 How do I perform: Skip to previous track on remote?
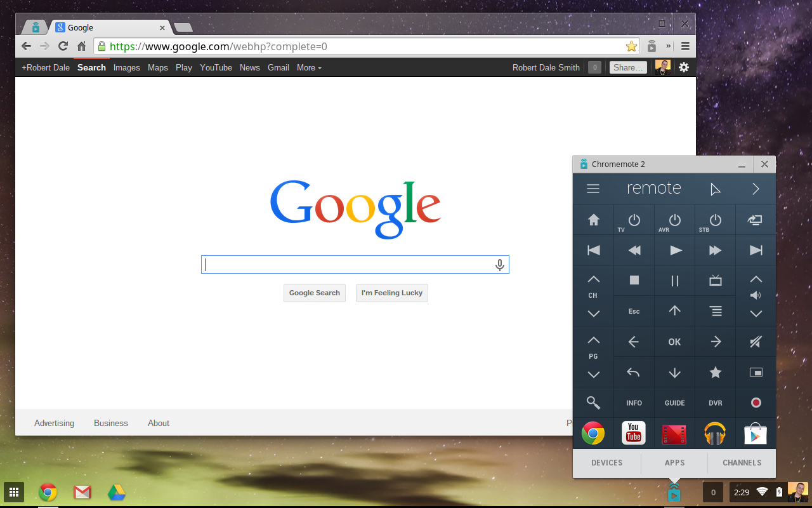(594, 250)
